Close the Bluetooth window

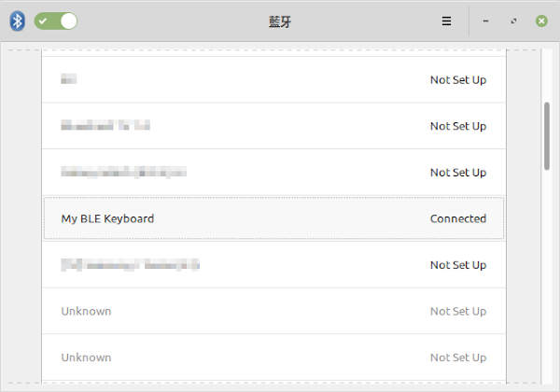541,21
